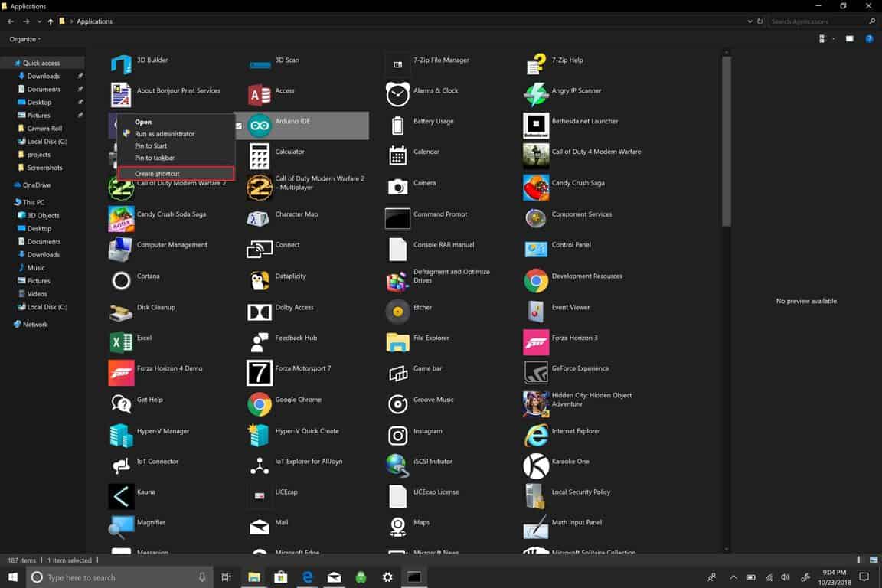Choose Create shortcut from context menu
The width and height of the screenshot is (882, 588).
[157, 174]
